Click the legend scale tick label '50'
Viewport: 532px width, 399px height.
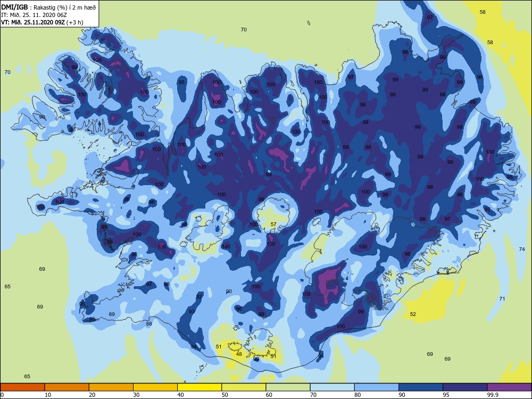225,395
